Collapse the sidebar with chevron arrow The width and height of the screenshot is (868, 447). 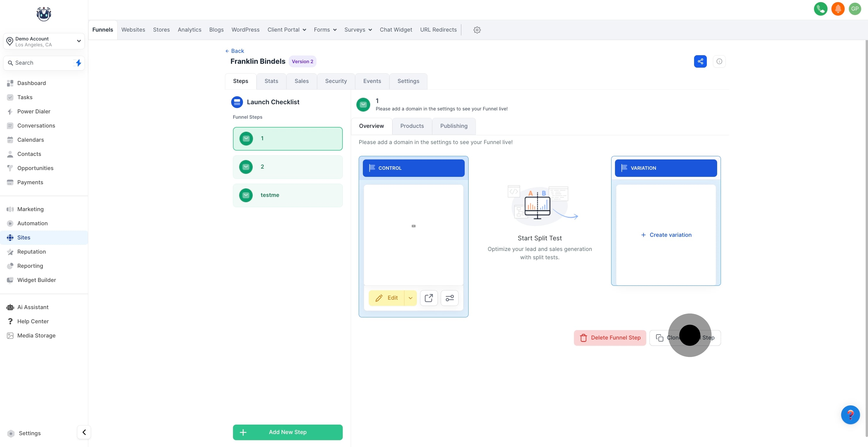point(84,432)
